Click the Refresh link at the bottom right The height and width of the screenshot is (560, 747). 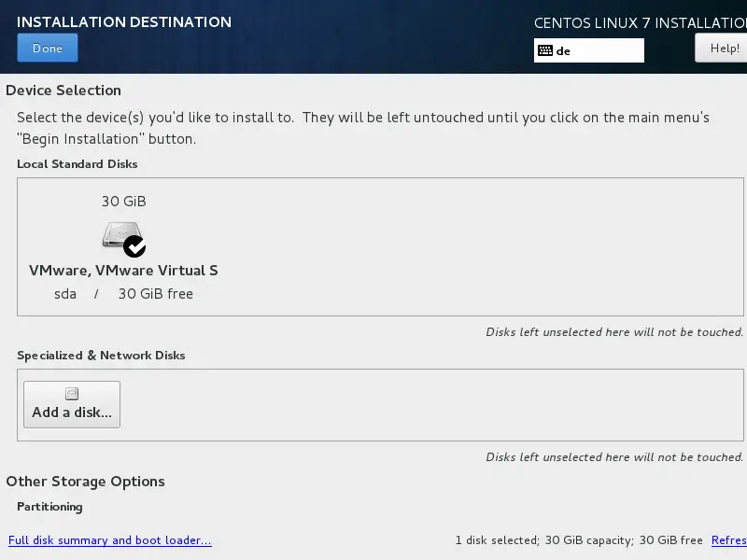[x=729, y=540]
